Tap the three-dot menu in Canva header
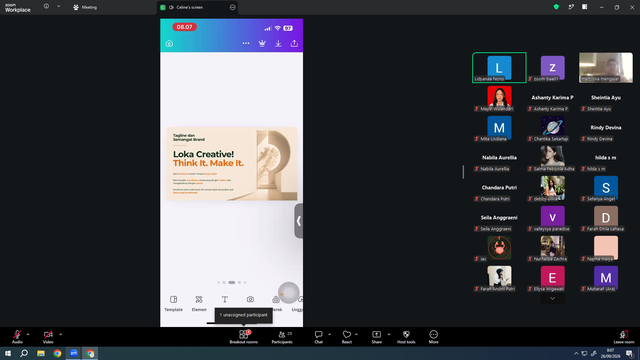 click(x=246, y=43)
